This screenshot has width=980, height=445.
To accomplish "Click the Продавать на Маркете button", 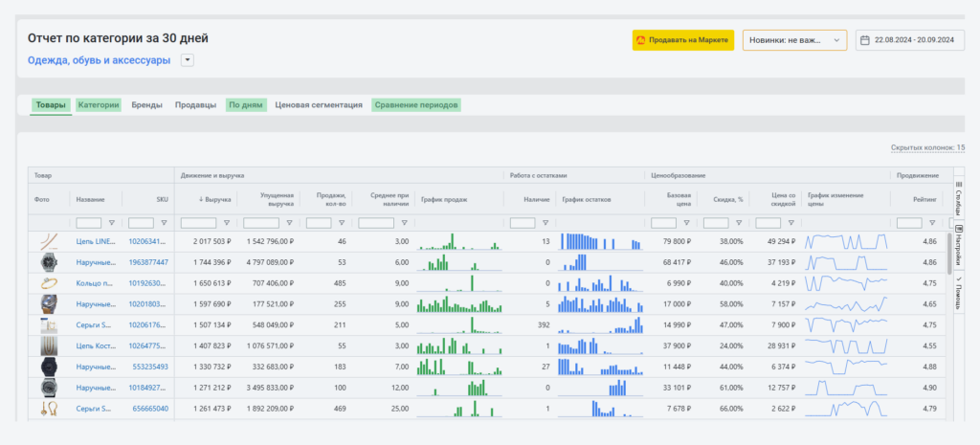I will pyautogui.click(x=682, y=40).
